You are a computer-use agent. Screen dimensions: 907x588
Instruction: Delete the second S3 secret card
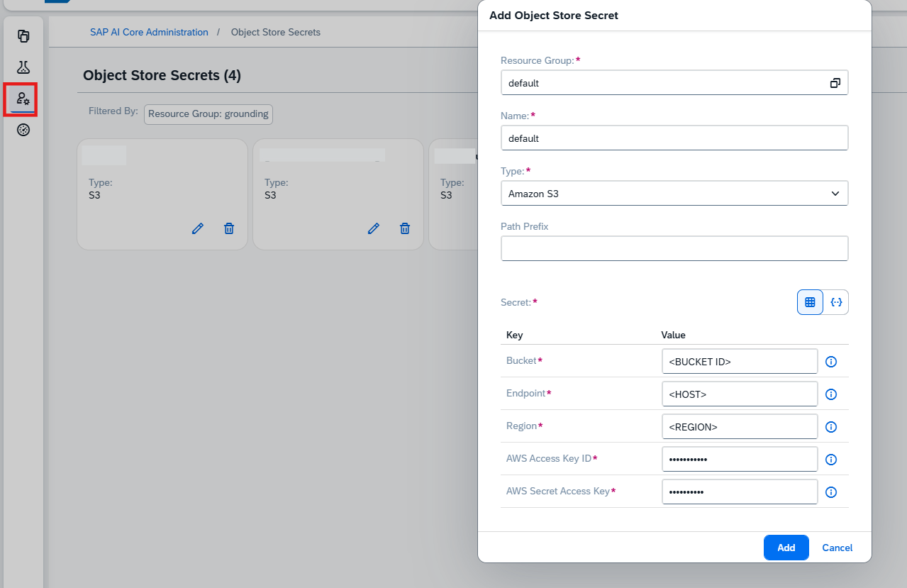click(x=405, y=228)
